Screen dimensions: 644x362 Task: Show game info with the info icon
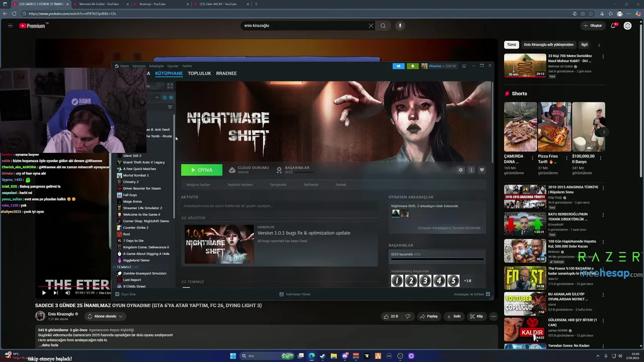(471, 170)
